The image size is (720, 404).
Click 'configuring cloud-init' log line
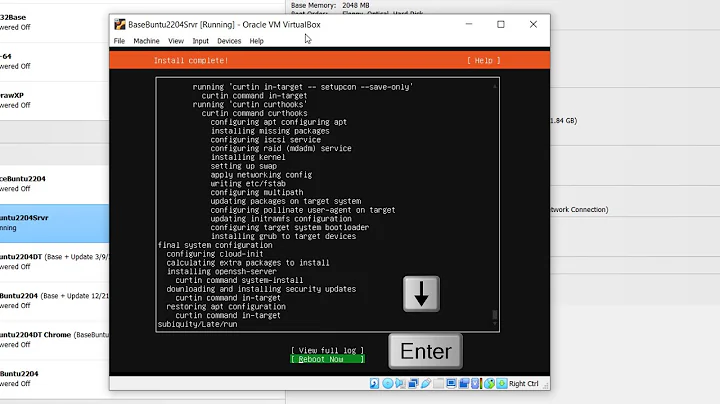click(x=215, y=254)
